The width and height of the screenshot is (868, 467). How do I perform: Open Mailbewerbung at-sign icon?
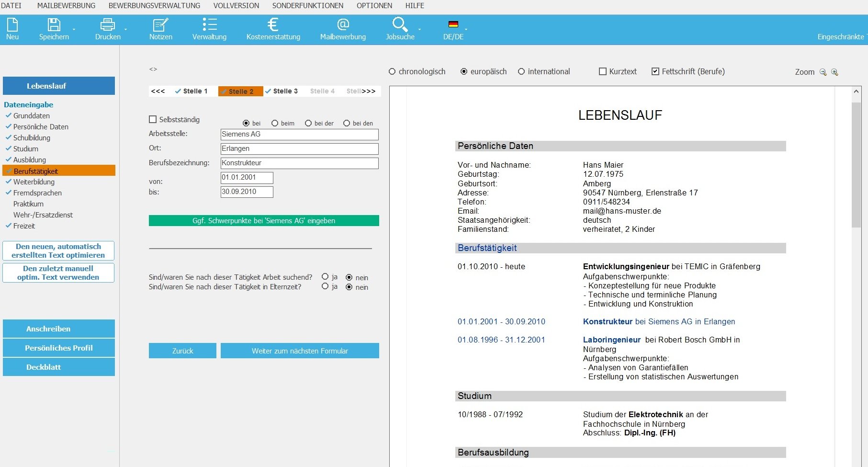[x=343, y=24]
